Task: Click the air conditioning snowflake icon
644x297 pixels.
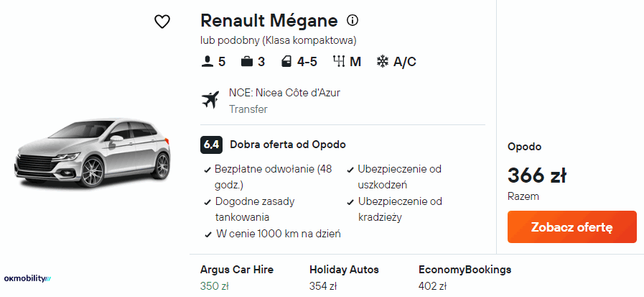Action: click(x=383, y=62)
